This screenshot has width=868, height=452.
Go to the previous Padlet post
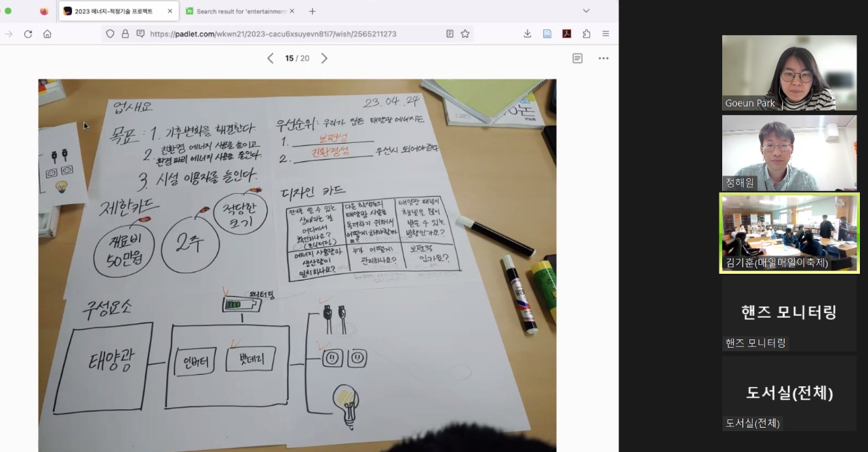point(270,58)
